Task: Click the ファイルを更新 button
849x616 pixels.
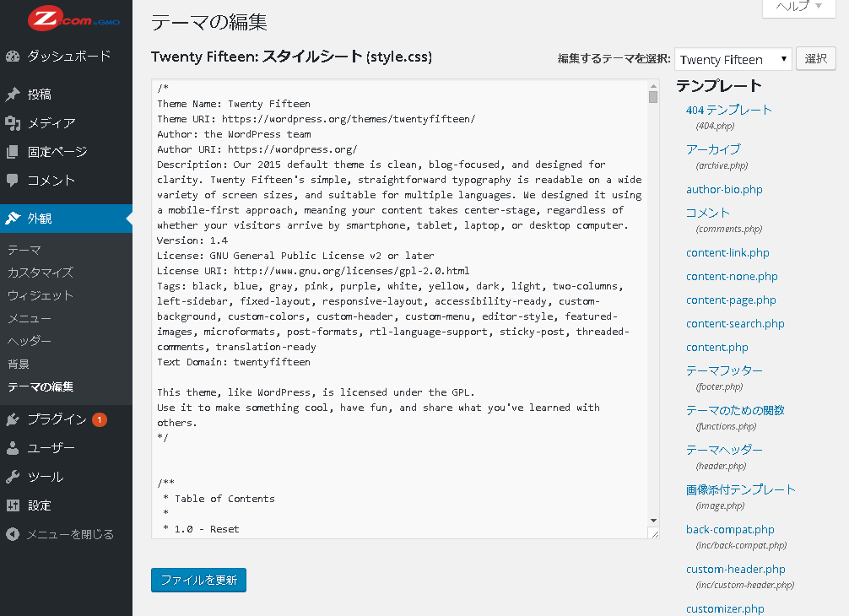Action: click(198, 581)
